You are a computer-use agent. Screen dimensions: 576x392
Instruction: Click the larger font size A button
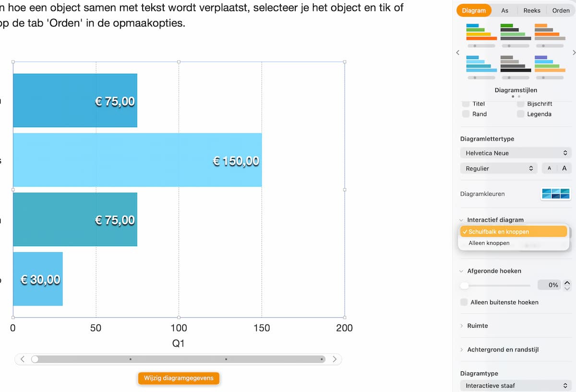(564, 168)
